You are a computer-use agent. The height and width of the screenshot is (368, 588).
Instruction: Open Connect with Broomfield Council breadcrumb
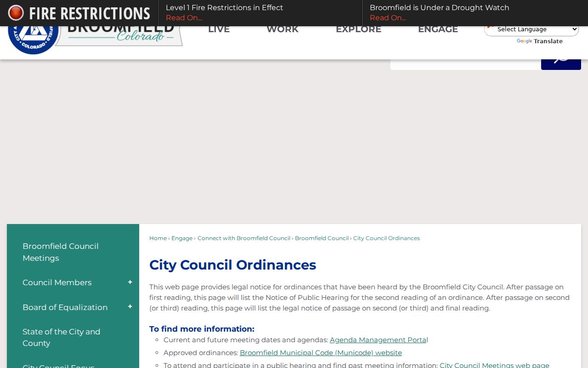point(244,238)
